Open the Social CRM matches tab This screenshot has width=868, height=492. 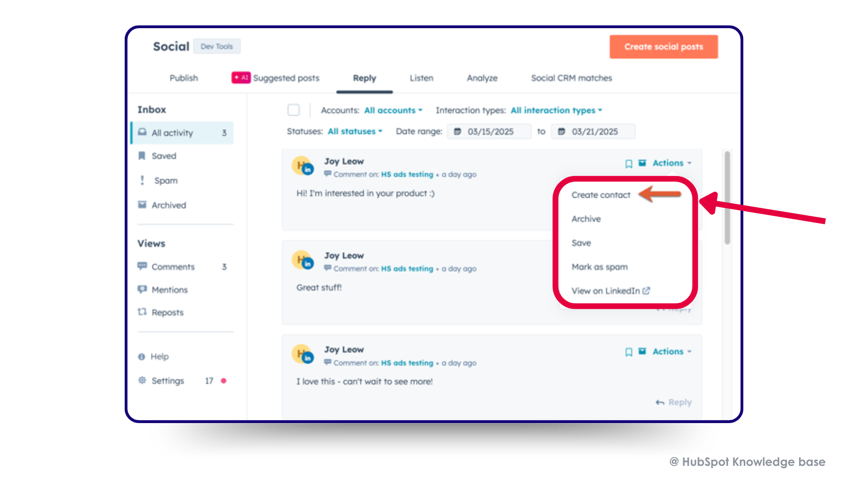pos(572,78)
